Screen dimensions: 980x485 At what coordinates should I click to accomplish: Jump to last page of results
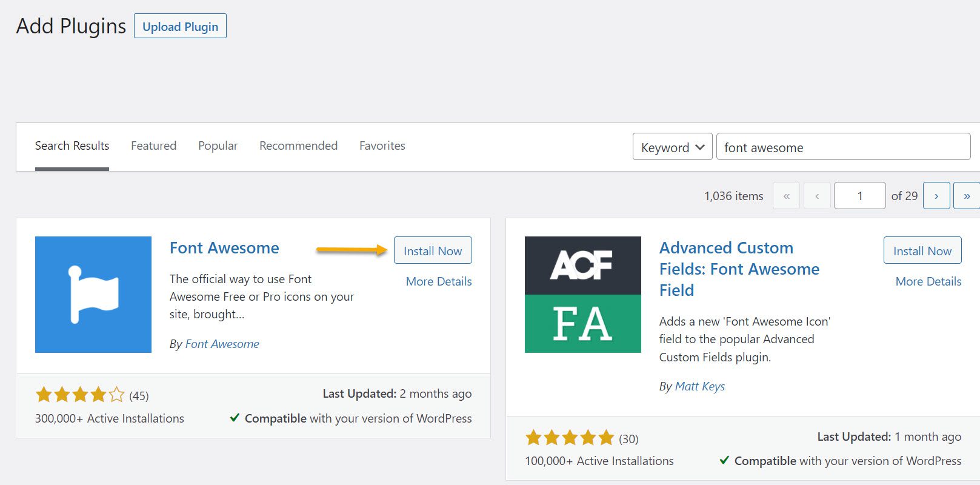(x=966, y=196)
